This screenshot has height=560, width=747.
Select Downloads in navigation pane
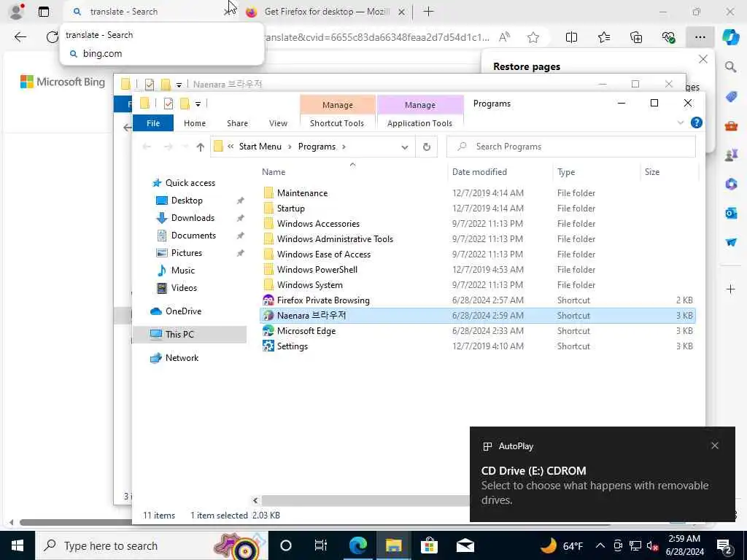click(x=193, y=218)
